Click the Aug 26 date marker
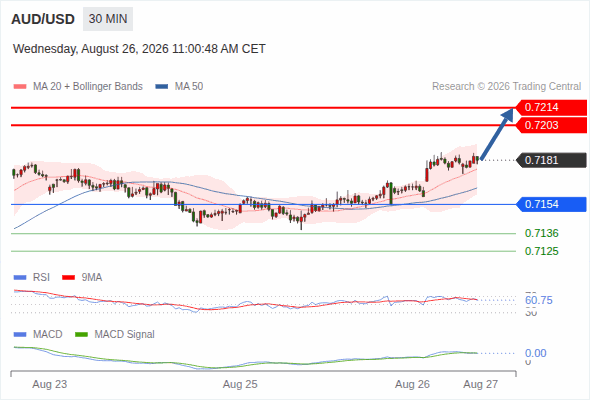590x400 pixels. pos(412,384)
